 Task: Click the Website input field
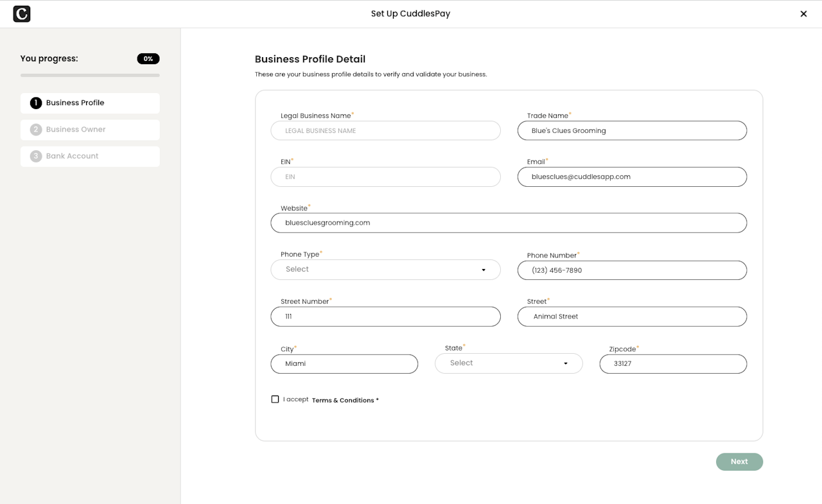(509, 223)
